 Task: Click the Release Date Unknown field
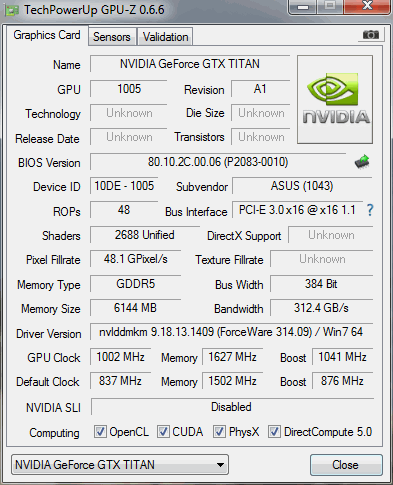point(129,137)
